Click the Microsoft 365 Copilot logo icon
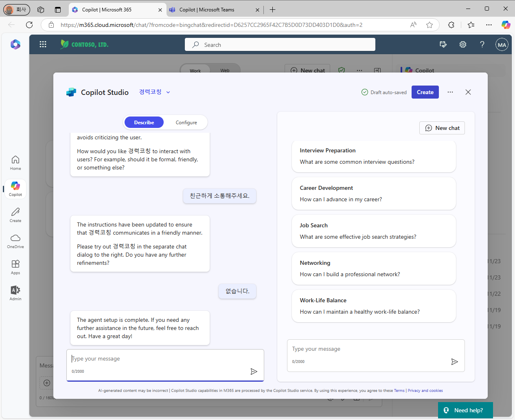Viewport: 515px width, 420px height. pyautogui.click(x=15, y=44)
